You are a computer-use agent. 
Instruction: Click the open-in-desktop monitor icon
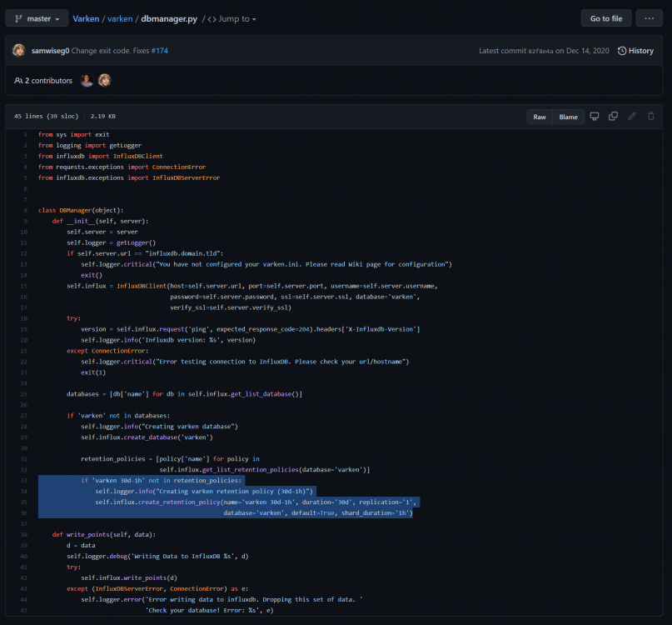point(594,116)
